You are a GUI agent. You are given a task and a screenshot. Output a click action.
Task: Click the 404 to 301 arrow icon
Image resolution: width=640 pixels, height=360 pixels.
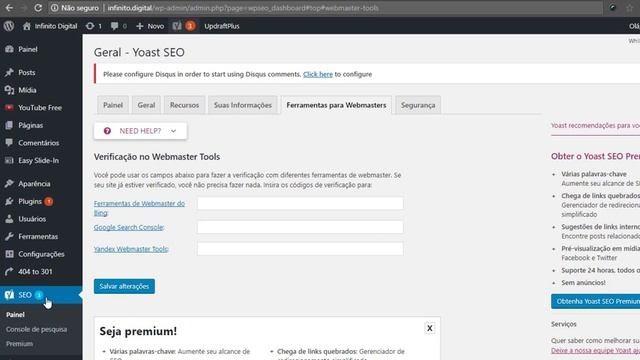point(9,271)
